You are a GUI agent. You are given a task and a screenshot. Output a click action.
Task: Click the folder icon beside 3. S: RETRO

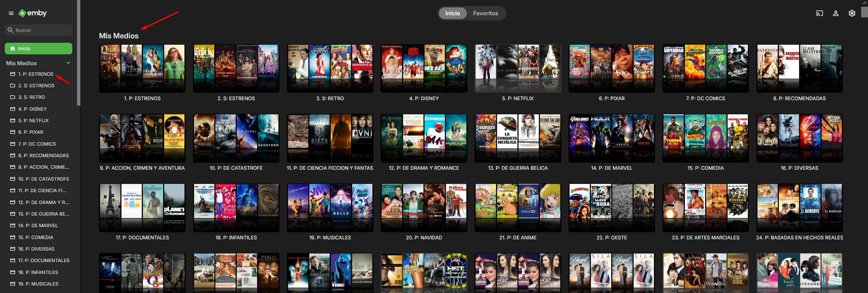coord(13,97)
